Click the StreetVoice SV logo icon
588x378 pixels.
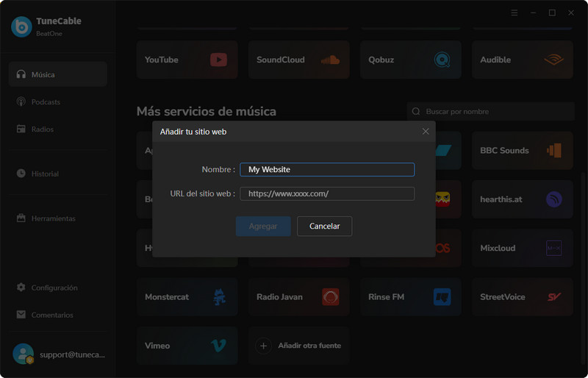click(554, 297)
